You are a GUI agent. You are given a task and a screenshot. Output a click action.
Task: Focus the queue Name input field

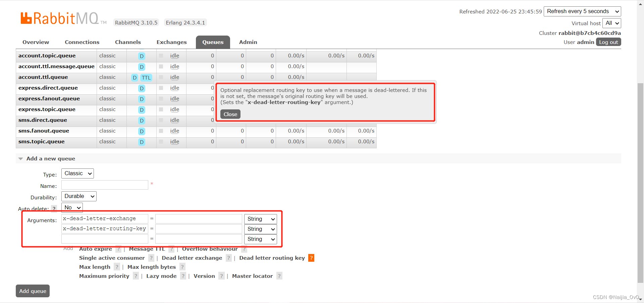pyautogui.click(x=105, y=185)
